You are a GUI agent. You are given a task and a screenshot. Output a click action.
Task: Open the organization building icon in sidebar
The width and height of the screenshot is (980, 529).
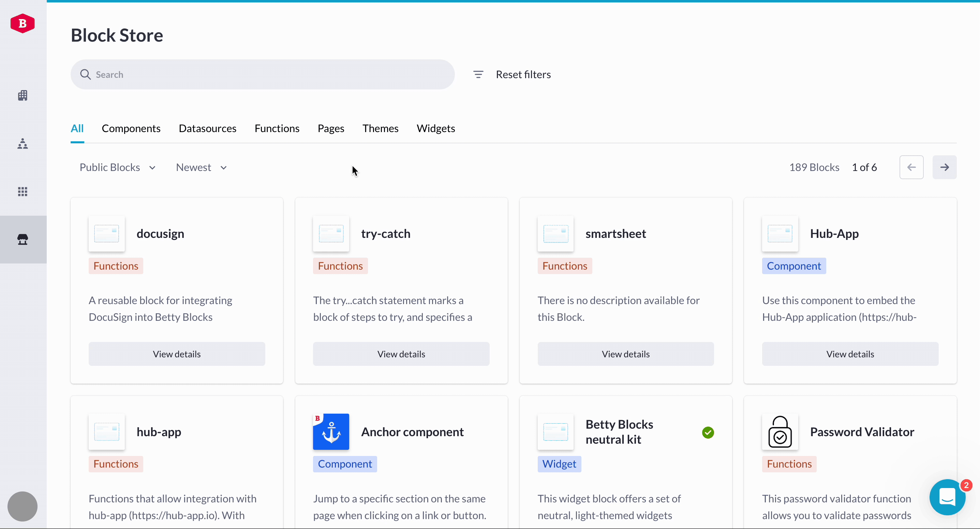tap(23, 95)
